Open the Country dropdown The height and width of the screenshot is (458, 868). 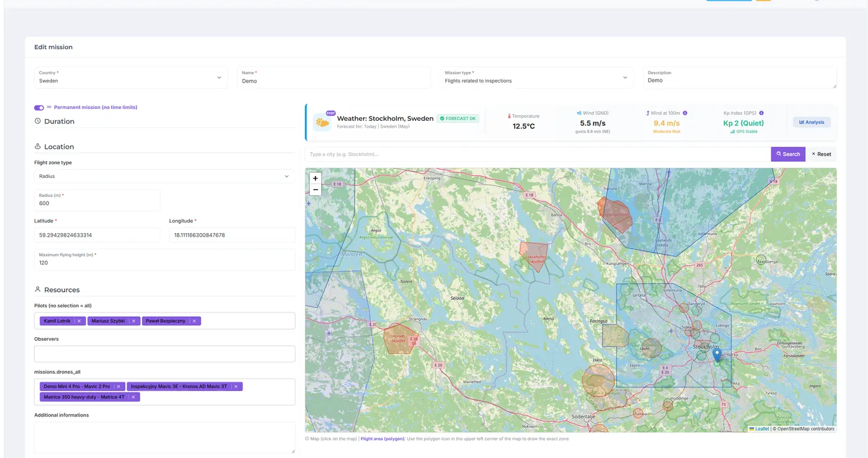coord(131,77)
